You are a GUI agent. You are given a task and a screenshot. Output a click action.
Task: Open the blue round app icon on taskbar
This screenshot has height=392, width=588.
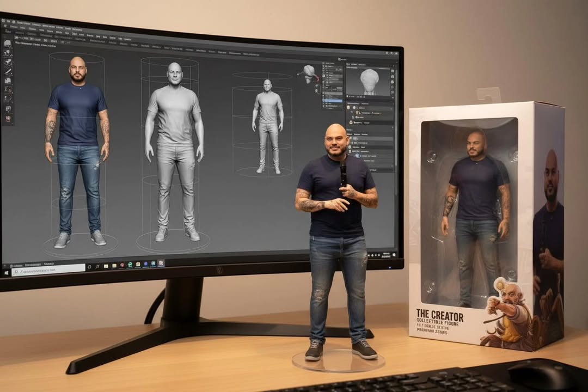tap(145, 264)
